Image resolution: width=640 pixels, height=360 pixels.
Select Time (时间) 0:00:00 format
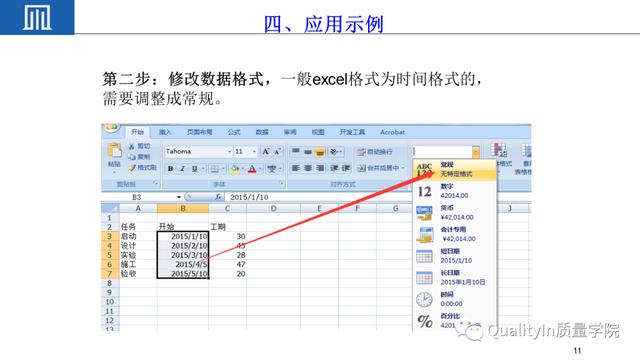[455, 299]
